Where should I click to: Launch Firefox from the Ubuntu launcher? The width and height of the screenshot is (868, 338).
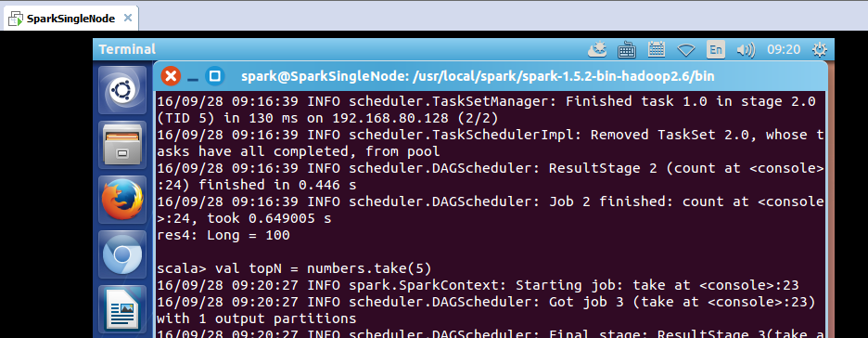(122, 199)
